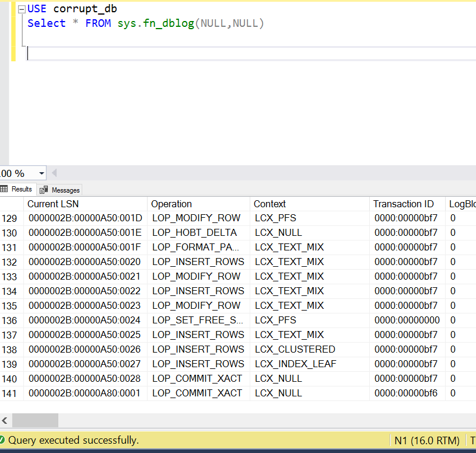Click the editor pane left scroll arrow

pyautogui.click(x=54, y=173)
